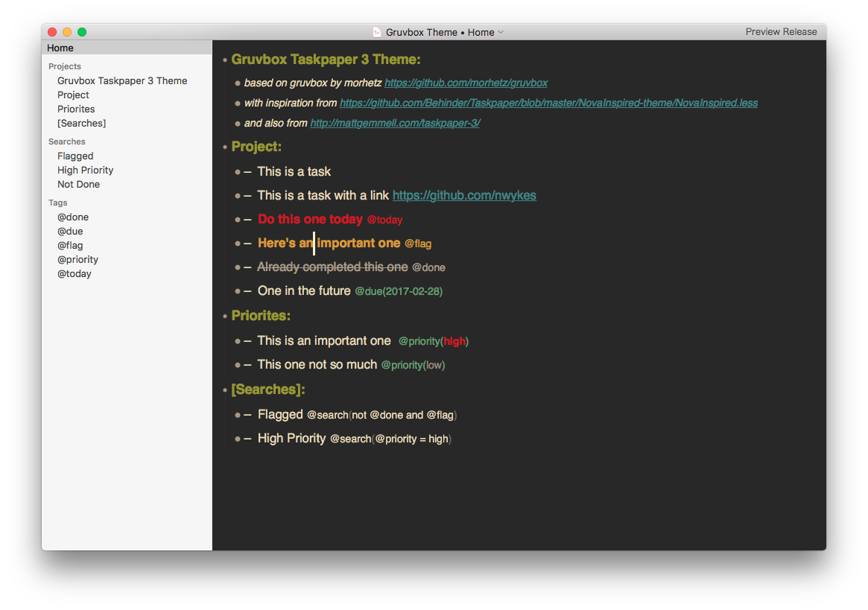
Task: Click the bullet of 'Do this one today' task
Action: point(238,220)
